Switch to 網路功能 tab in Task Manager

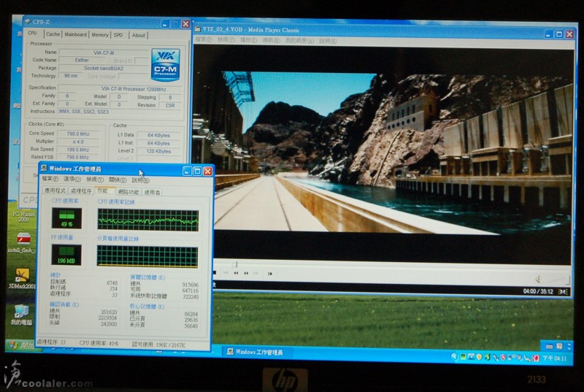(128, 192)
